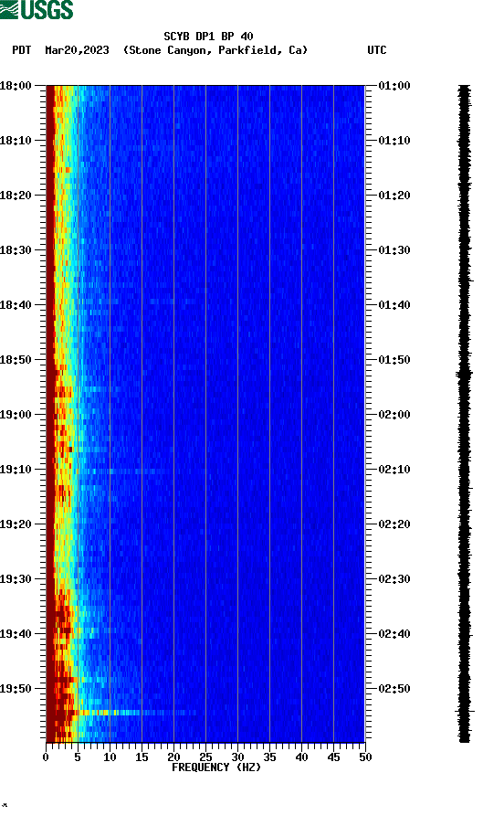504x815 pixels.
Task: Click the 45 Hz frequency axis label
Action: (333, 757)
